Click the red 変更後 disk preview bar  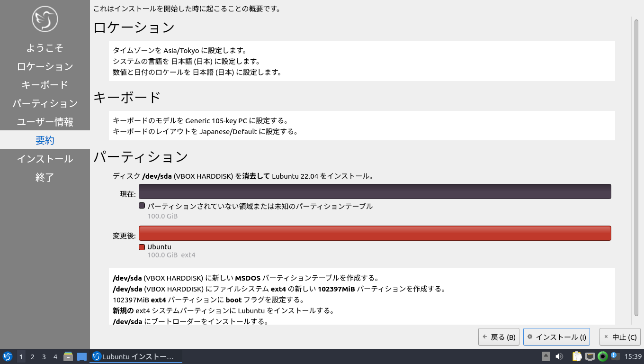tap(375, 233)
